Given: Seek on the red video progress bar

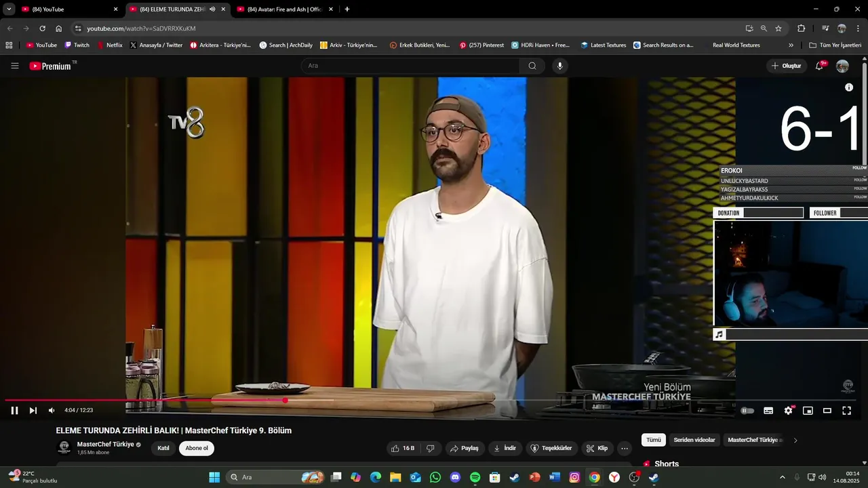Looking at the screenshot, I should (434, 400).
